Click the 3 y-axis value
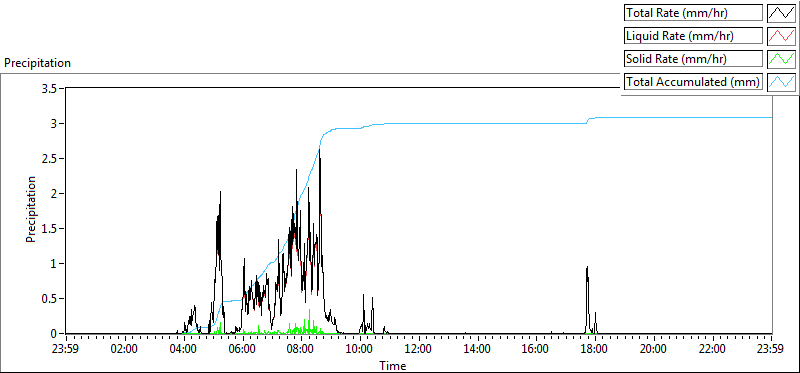The width and height of the screenshot is (800, 373). point(54,123)
